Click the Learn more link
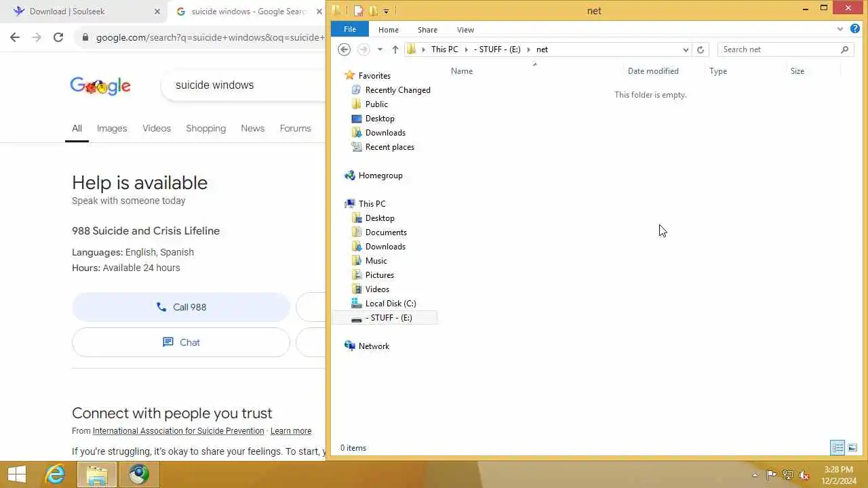Screen dimensions: 868x488 pyautogui.click(x=291, y=431)
